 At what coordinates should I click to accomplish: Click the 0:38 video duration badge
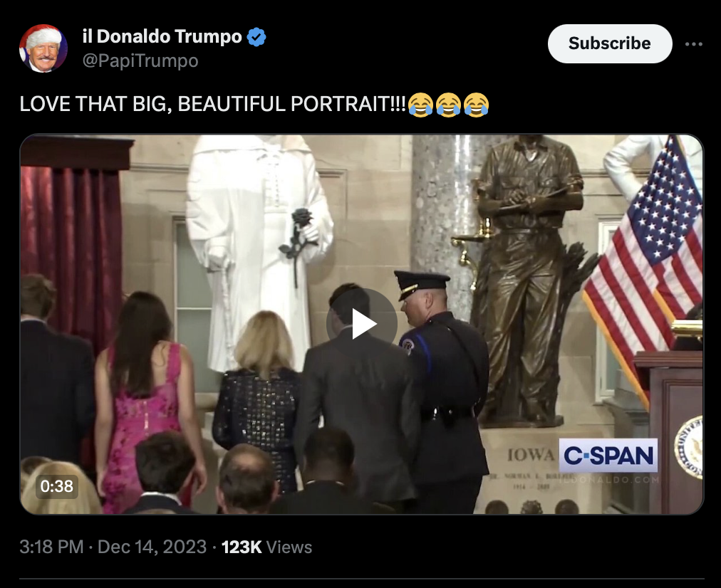point(56,486)
